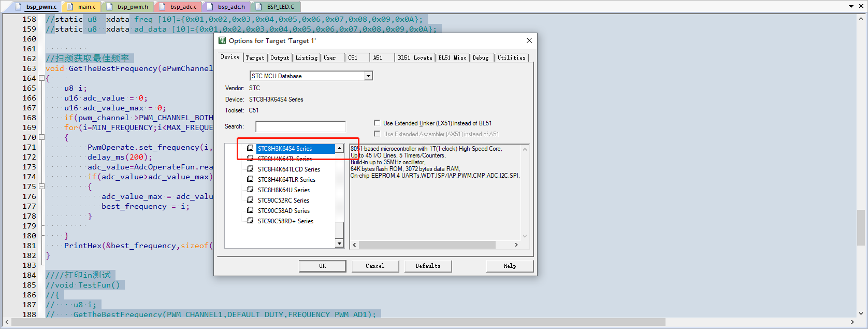Open the BSP_LED.C editor tab
This screenshot has height=329, width=868.
(x=276, y=7)
